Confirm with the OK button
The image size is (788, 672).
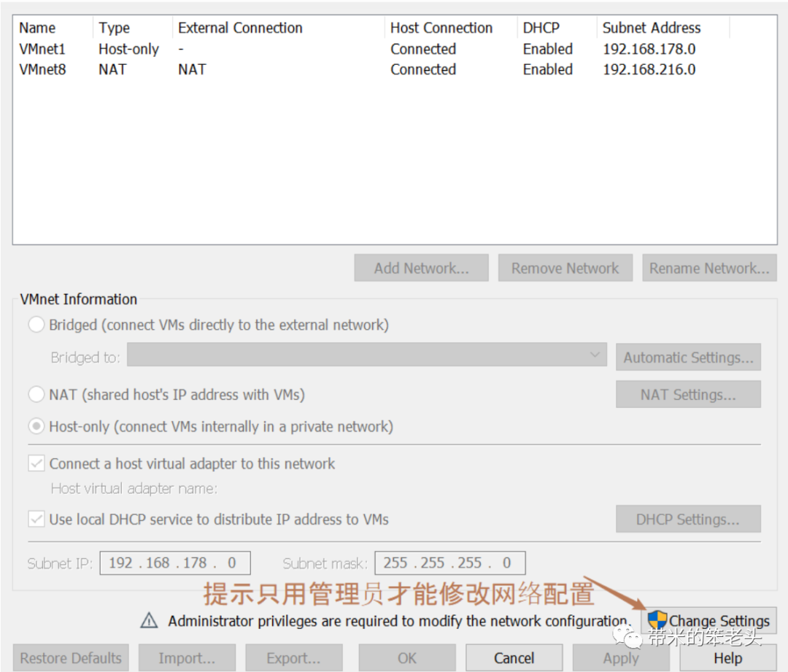tap(407, 658)
